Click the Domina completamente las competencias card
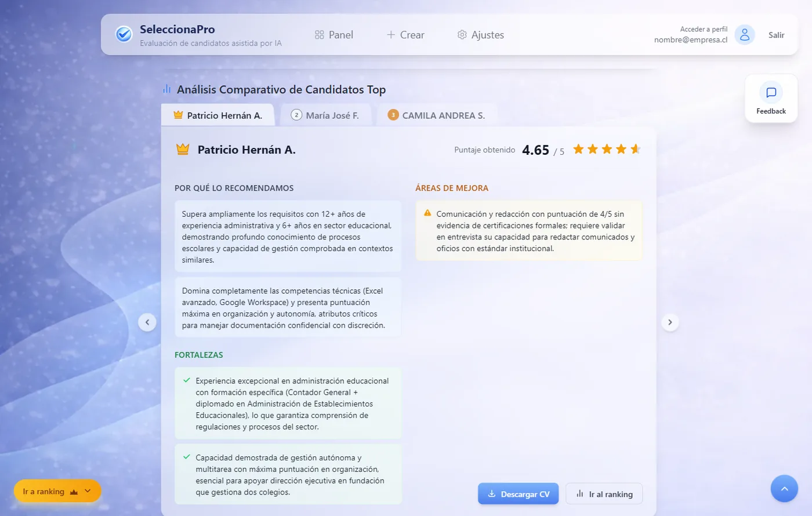The width and height of the screenshot is (812, 516). (288, 308)
